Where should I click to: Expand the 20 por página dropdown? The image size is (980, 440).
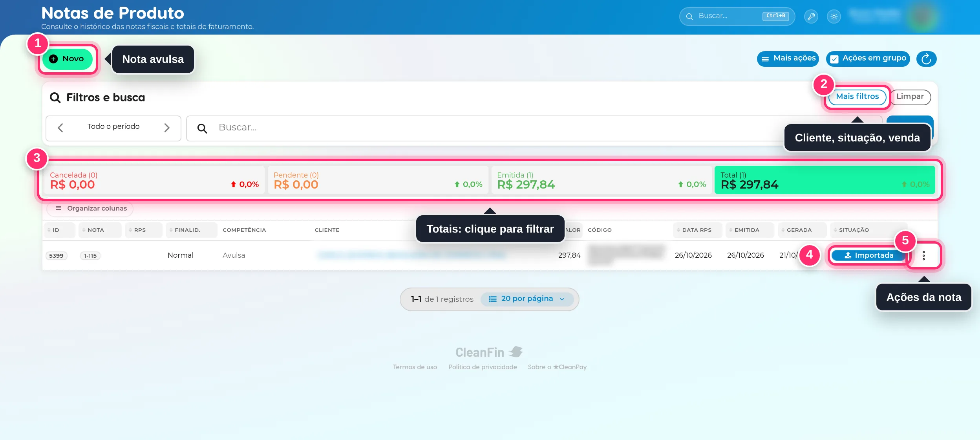[x=527, y=299]
